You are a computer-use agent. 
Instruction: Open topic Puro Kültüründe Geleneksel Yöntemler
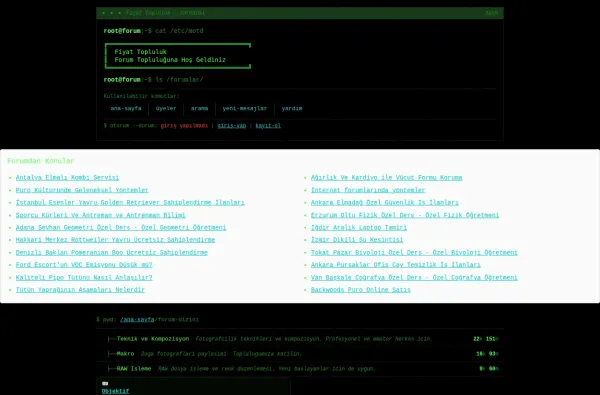(82, 190)
